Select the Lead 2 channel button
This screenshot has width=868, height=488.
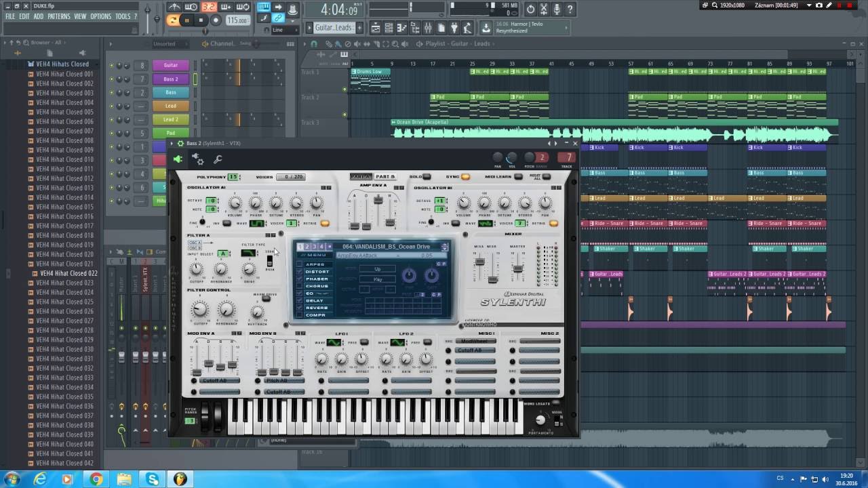coord(170,119)
